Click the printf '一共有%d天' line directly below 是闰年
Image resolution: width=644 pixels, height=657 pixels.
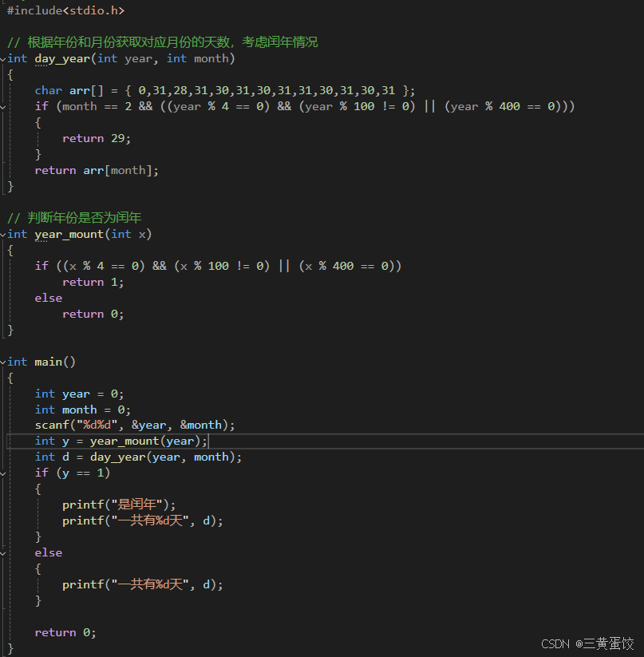(143, 520)
